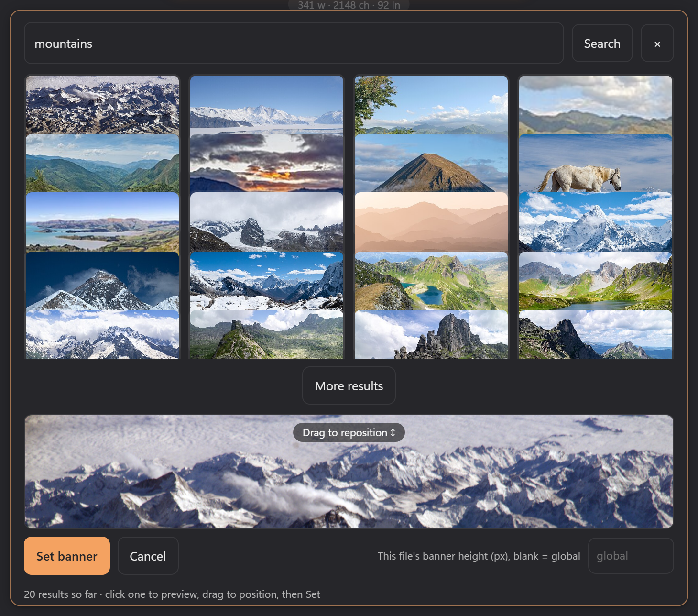
Task: Select the dark blue sky snowy peak thumbnail
Action: (x=102, y=281)
